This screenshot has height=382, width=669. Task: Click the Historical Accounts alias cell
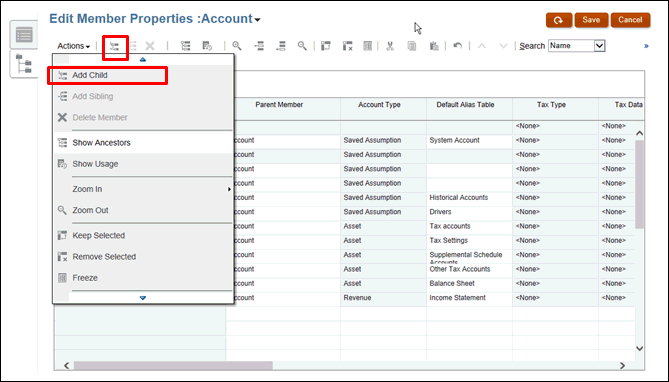(469, 198)
